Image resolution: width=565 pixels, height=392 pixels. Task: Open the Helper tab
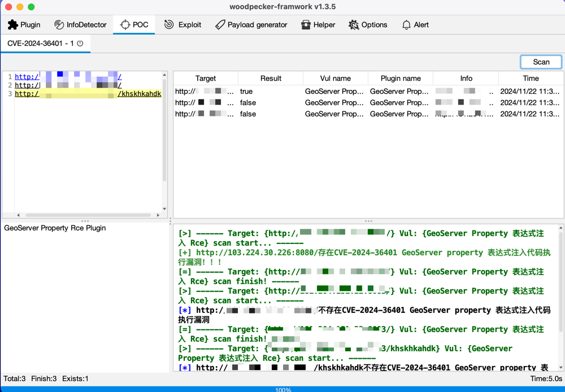pos(318,24)
